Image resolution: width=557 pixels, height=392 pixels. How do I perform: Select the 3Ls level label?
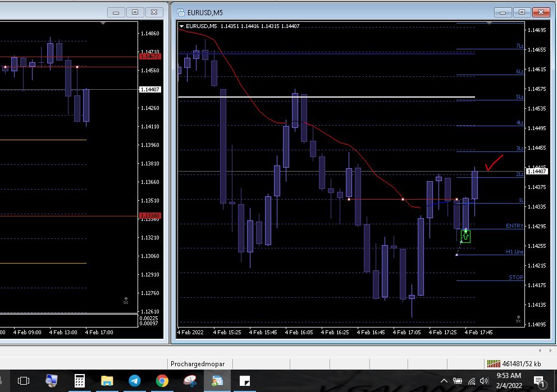520,148
